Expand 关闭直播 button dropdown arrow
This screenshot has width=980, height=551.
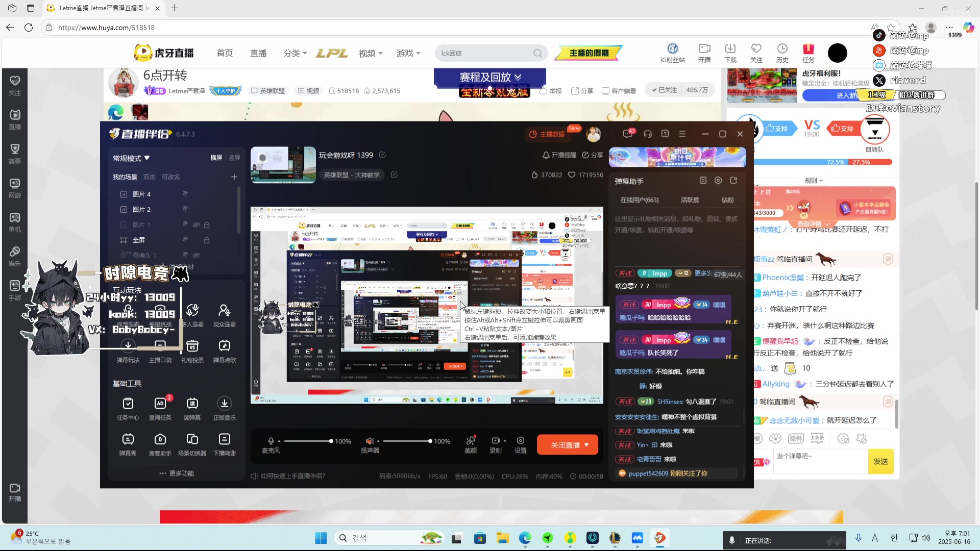coord(586,445)
